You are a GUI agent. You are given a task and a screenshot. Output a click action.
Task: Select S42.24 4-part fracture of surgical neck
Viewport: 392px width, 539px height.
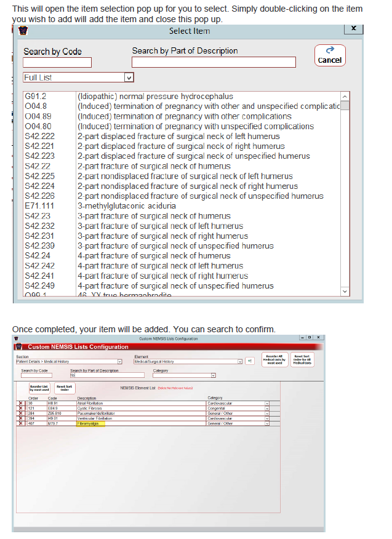click(182, 256)
